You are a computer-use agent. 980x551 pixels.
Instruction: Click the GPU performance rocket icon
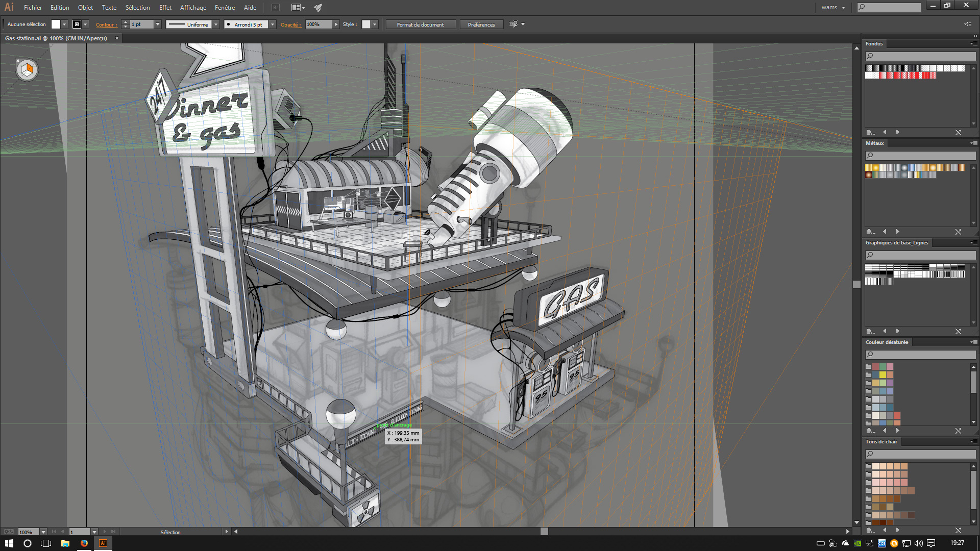318,8
